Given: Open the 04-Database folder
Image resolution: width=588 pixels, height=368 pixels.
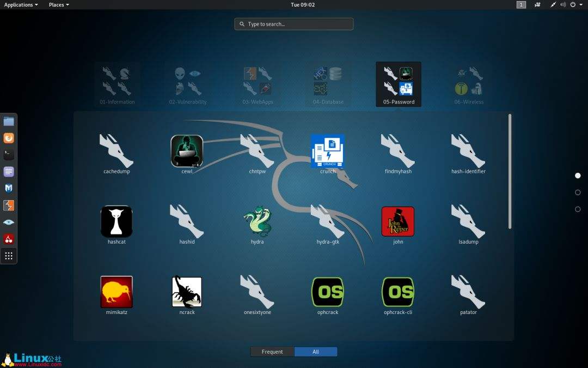Looking at the screenshot, I should [x=328, y=85].
